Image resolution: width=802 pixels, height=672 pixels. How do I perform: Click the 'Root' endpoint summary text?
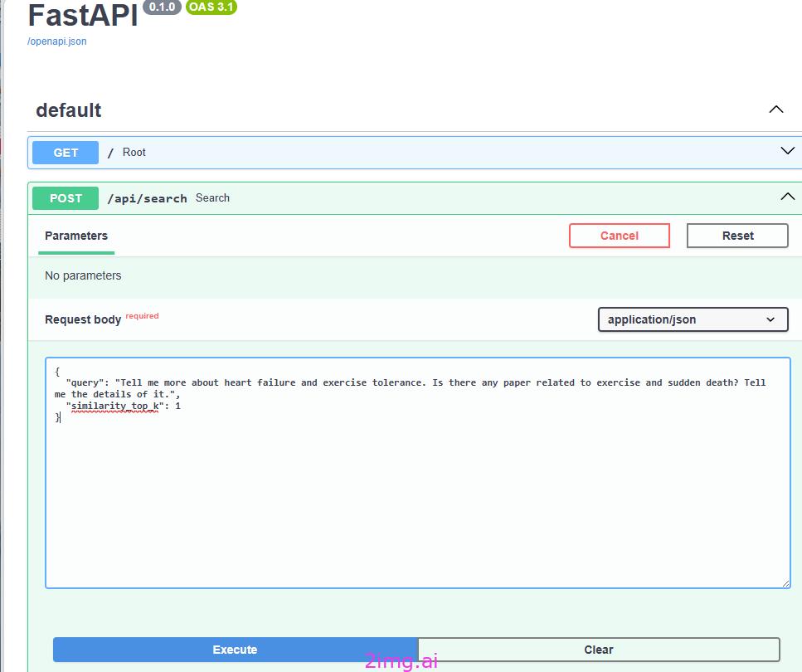(x=134, y=152)
